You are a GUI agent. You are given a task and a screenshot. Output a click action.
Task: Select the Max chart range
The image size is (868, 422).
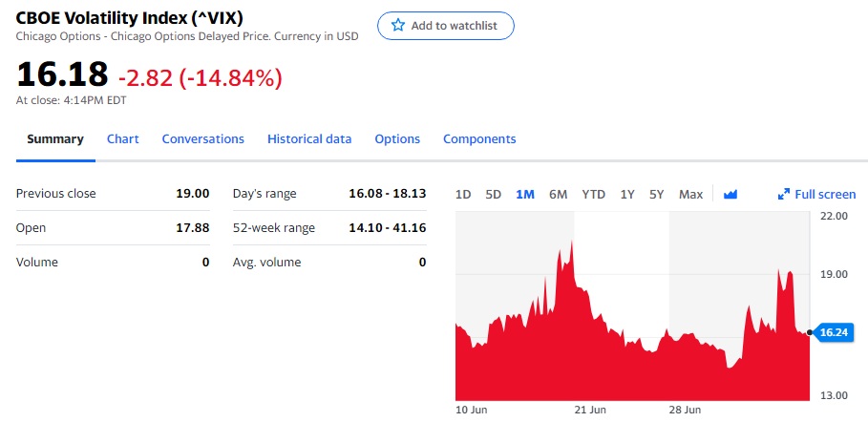690,195
